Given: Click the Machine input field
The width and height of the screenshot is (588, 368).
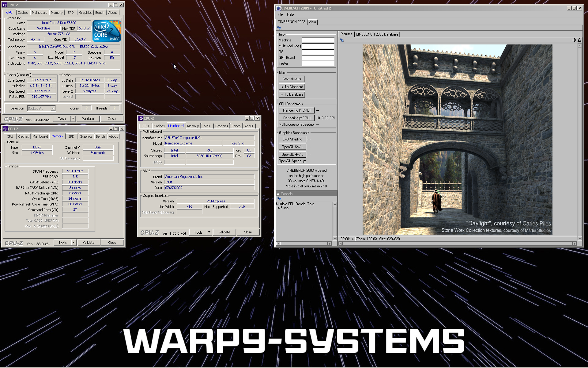Looking at the screenshot, I should (x=318, y=40).
